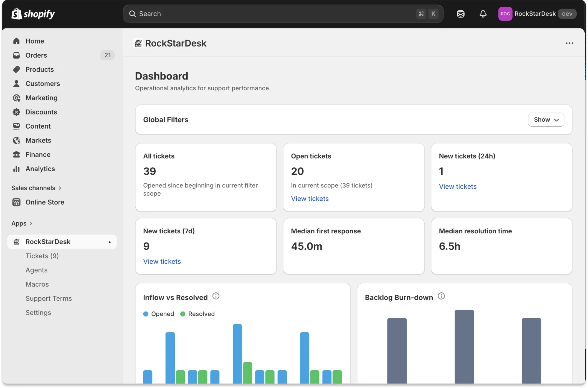Click the Finance bank icon
The image size is (588, 388).
tap(16, 154)
